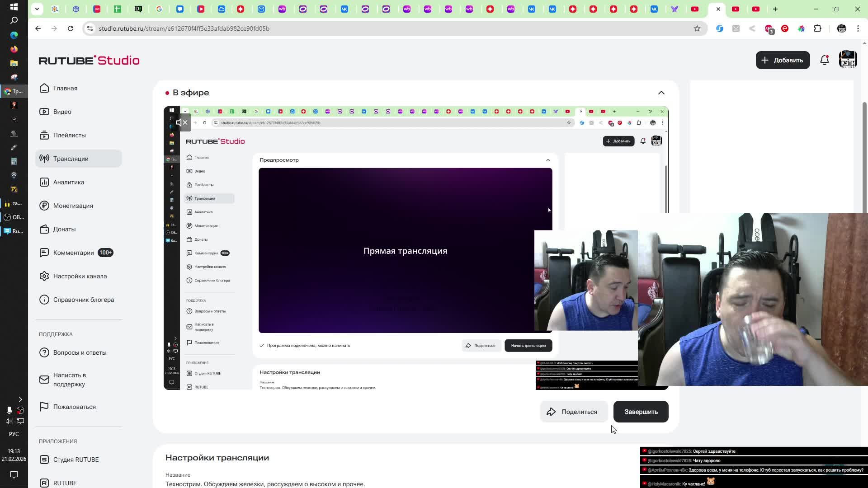
Task: Open Донаты in the sidebar
Action: [x=64, y=229]
